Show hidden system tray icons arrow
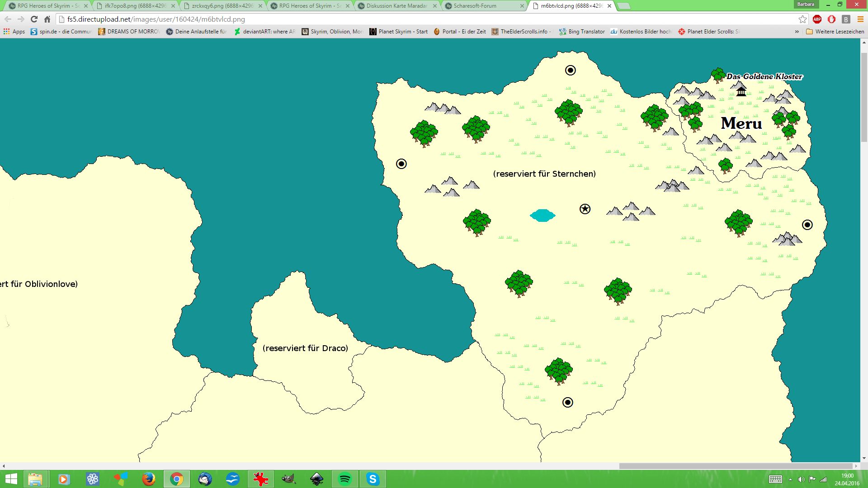The width and height of the screenshot is (868, 488). (x=790, y=479)
